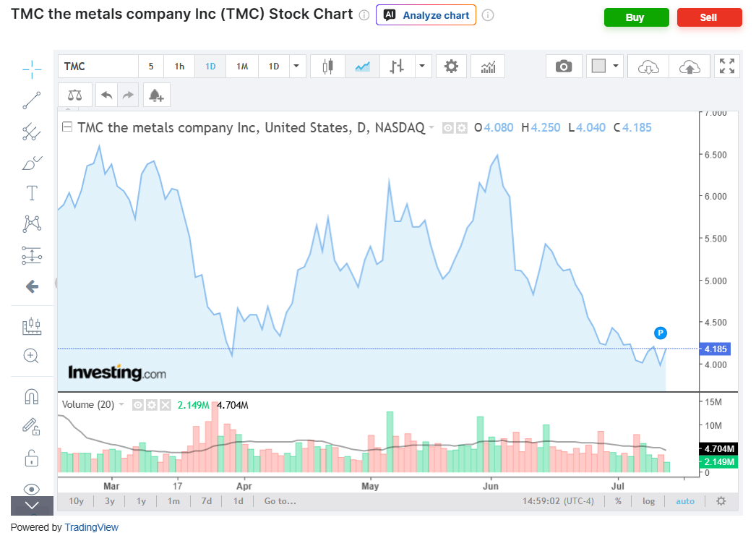756x533 pixels.
Task: Take a chart snapshot with camera icon
Action: (564, 67)
